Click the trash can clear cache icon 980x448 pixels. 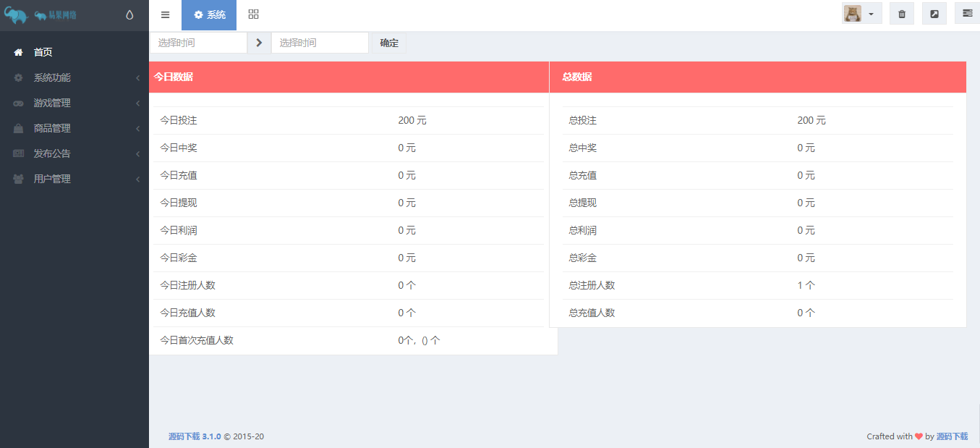pos(901,14)
